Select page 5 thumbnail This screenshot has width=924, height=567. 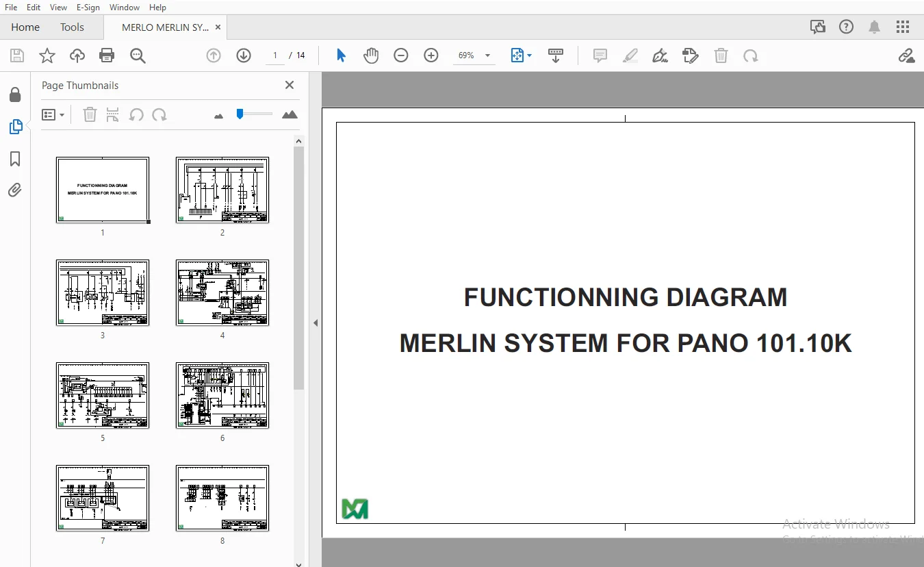[x=103, y=395]
